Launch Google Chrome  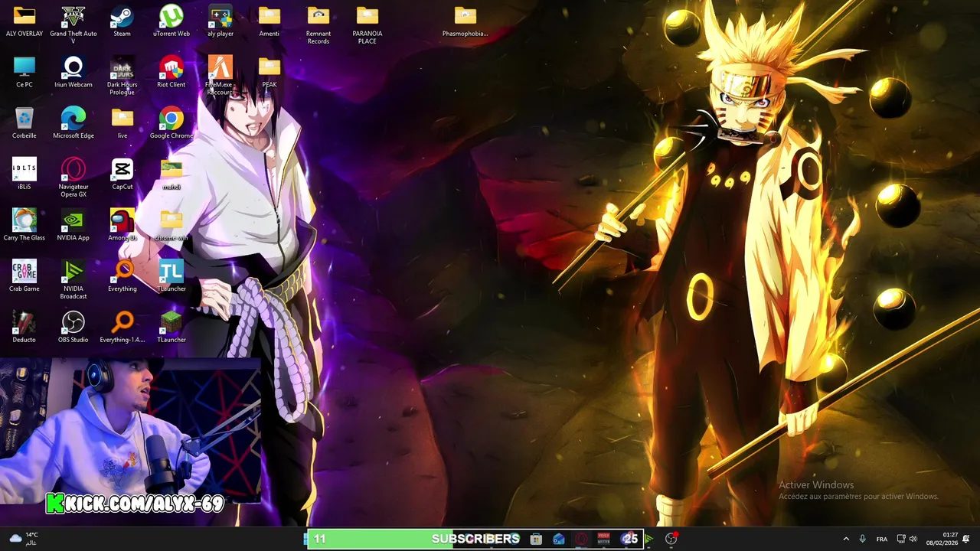(x=171, y=123)
